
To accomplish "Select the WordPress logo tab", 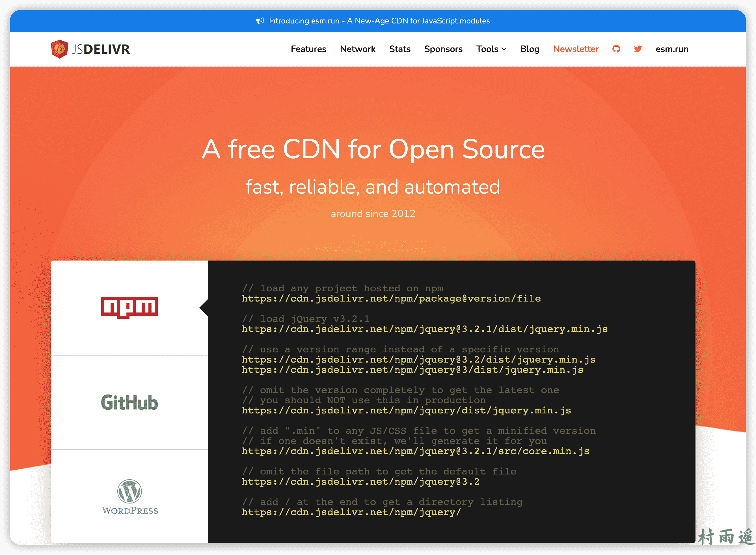I will tap(129, 497).
